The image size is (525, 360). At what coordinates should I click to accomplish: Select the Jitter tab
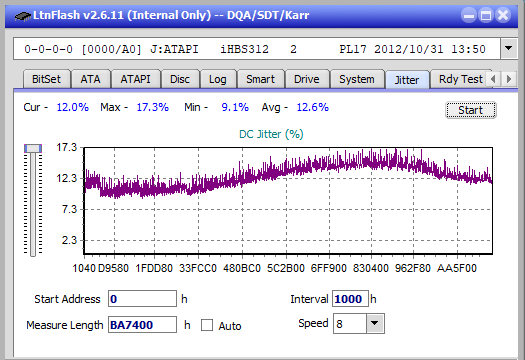[407, 80]
